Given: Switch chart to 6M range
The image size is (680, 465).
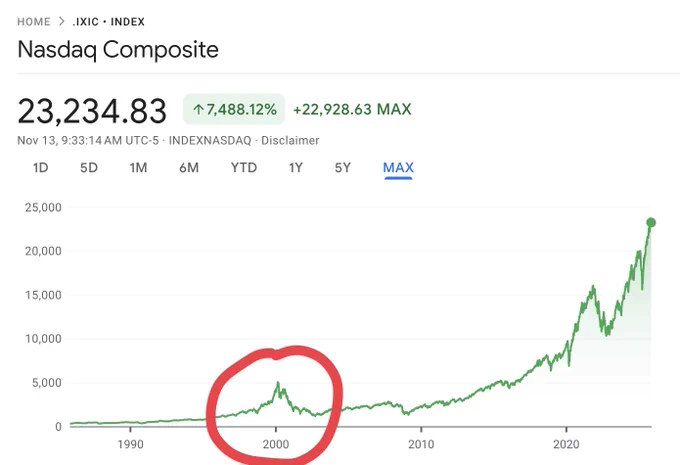Looking at the screenshot, I should [x=189, y=167].
